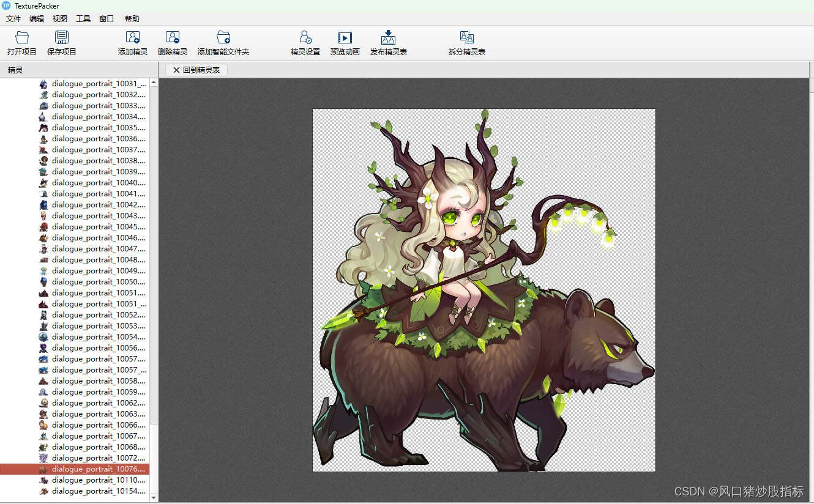Open a project with 打开项目
The height and width of the screenshot is (504, 814).
pyautogui.click(x=22, y=43)
